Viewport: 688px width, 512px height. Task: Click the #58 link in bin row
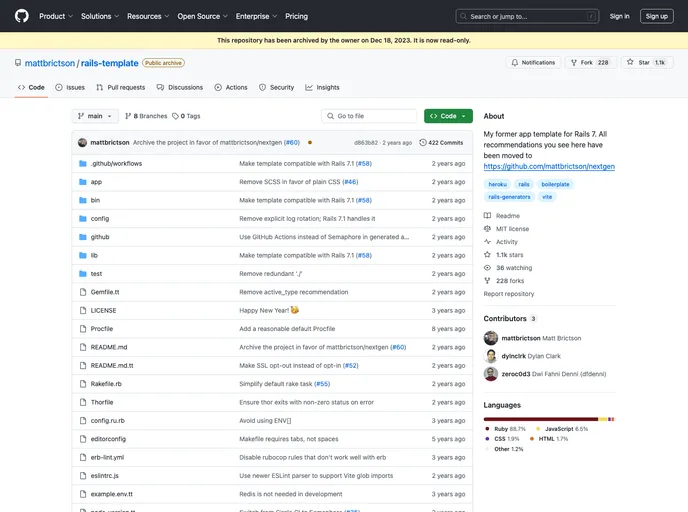[x=363, y=201]
